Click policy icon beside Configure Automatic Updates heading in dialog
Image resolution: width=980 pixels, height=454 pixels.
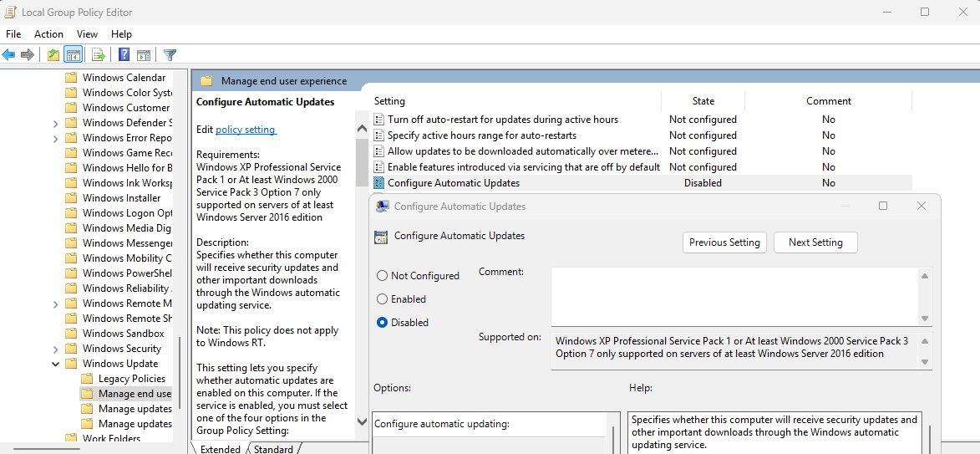(381, 237)
